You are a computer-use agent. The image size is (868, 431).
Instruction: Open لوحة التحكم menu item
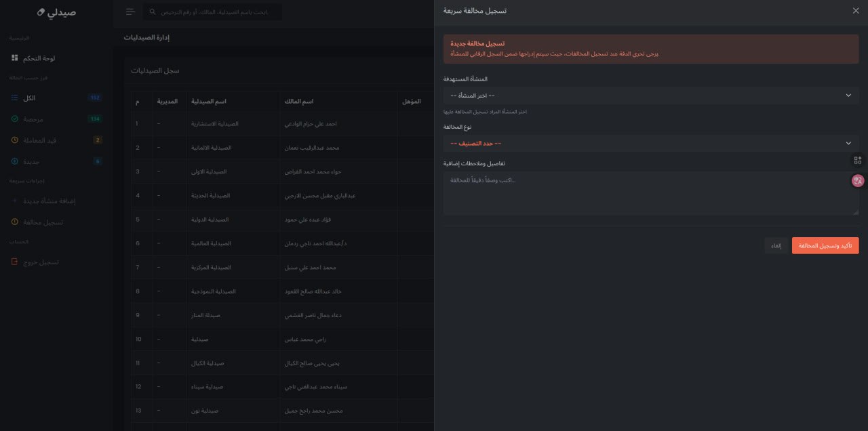pos(56,58)
